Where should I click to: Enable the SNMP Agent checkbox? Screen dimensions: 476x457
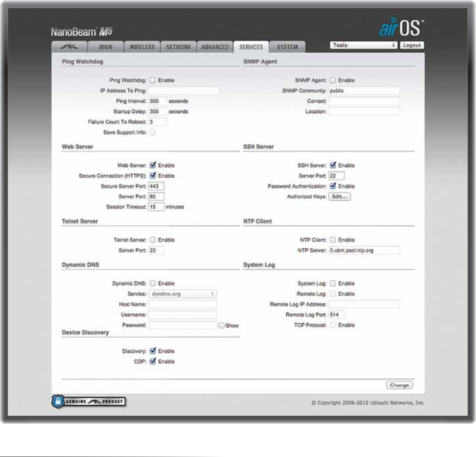(x=333, y=80)
